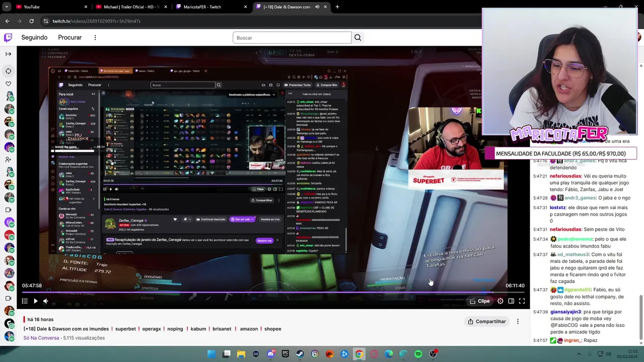Mute the Dale & Dawson tab audio

tap(317, 7)
